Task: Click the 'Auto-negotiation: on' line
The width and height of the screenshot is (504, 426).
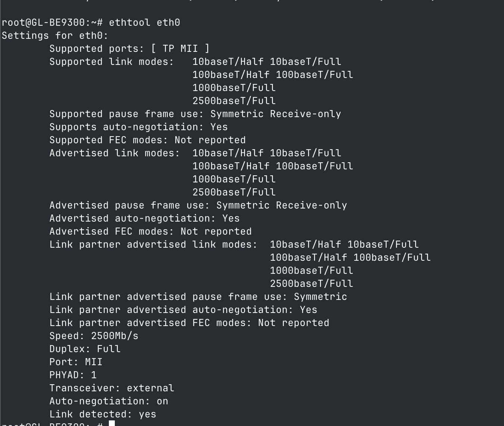Action: [108, 401]
